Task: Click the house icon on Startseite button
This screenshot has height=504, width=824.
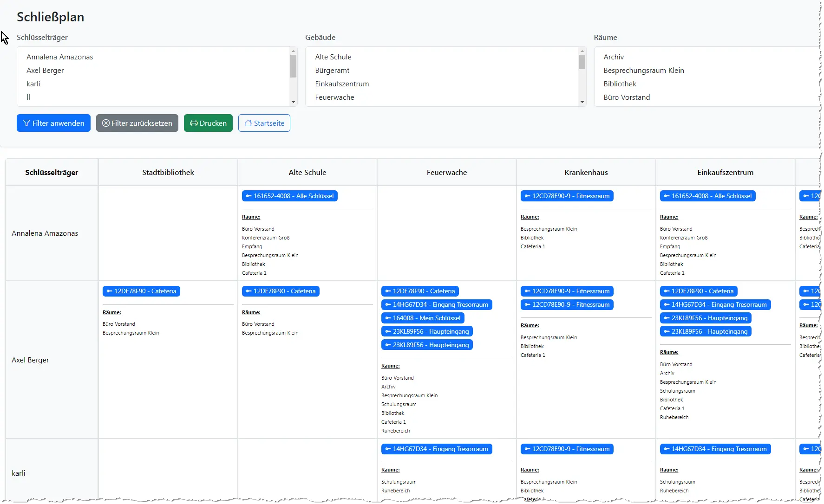Action: pos(248,123)
